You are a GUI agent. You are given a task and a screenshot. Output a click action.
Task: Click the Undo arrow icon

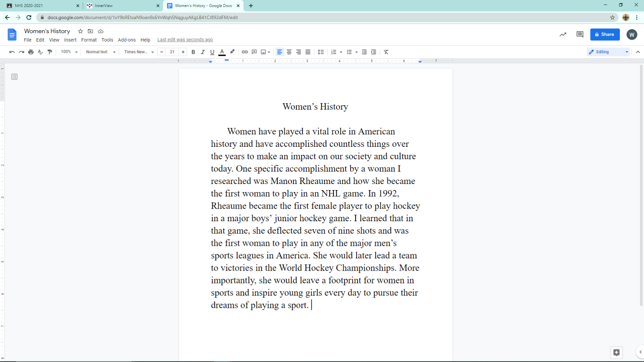[x=12, y=52]
